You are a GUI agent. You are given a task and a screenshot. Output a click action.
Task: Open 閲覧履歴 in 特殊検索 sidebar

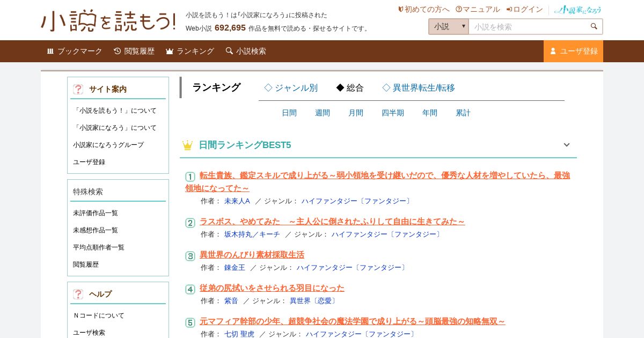tap(86, 264)
